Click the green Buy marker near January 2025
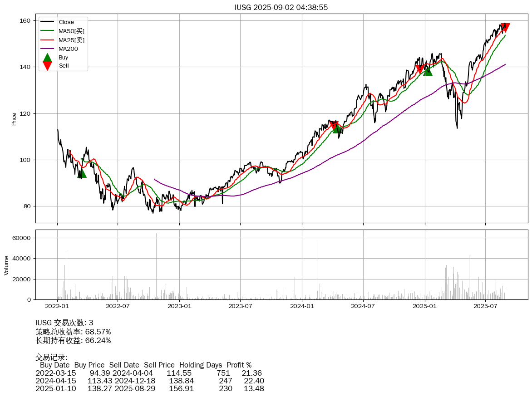 [x=428, y=71]
